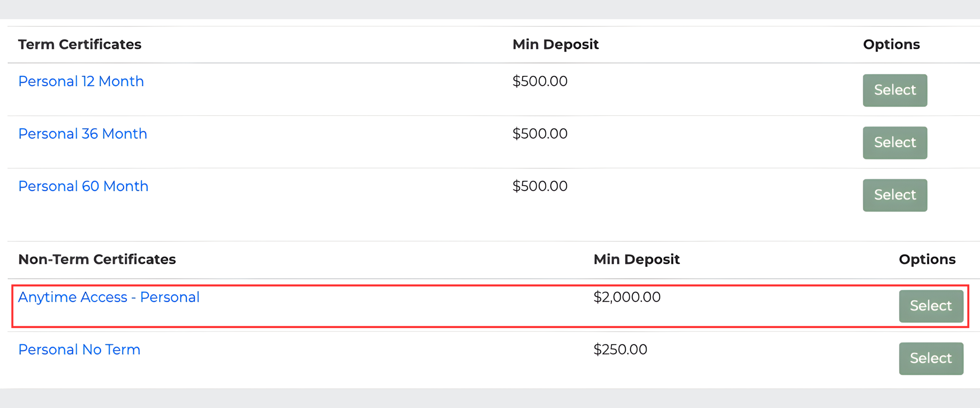
Task: Choose Select for Anytime Access - Personal
Action: 931,306
